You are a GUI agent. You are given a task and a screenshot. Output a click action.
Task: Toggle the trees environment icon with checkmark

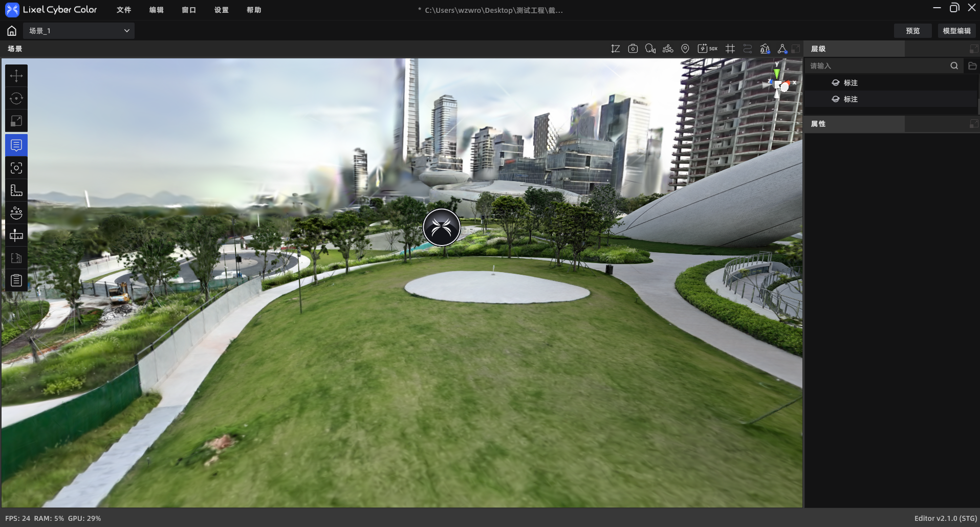pos(765,49)
